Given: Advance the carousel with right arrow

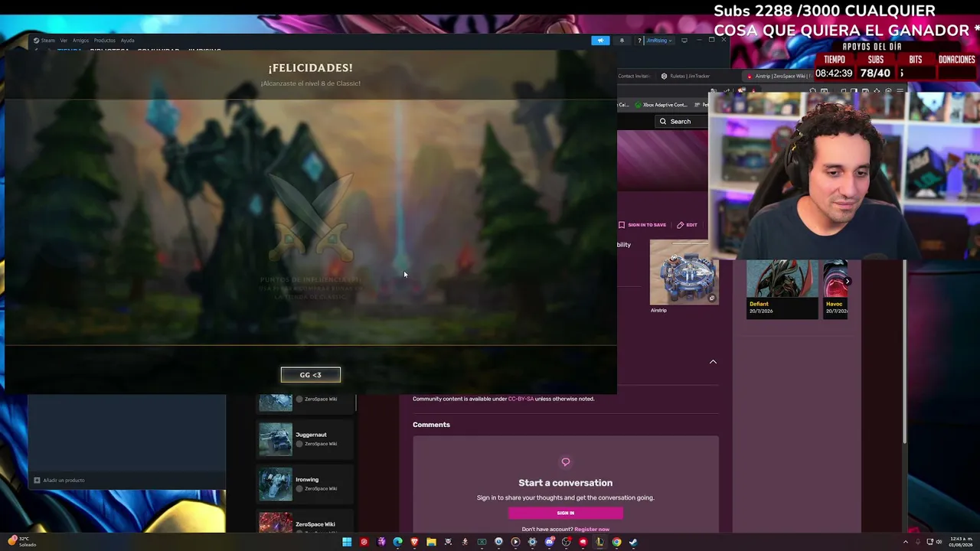Looking at the screenshot, I should tap(847, 281).
